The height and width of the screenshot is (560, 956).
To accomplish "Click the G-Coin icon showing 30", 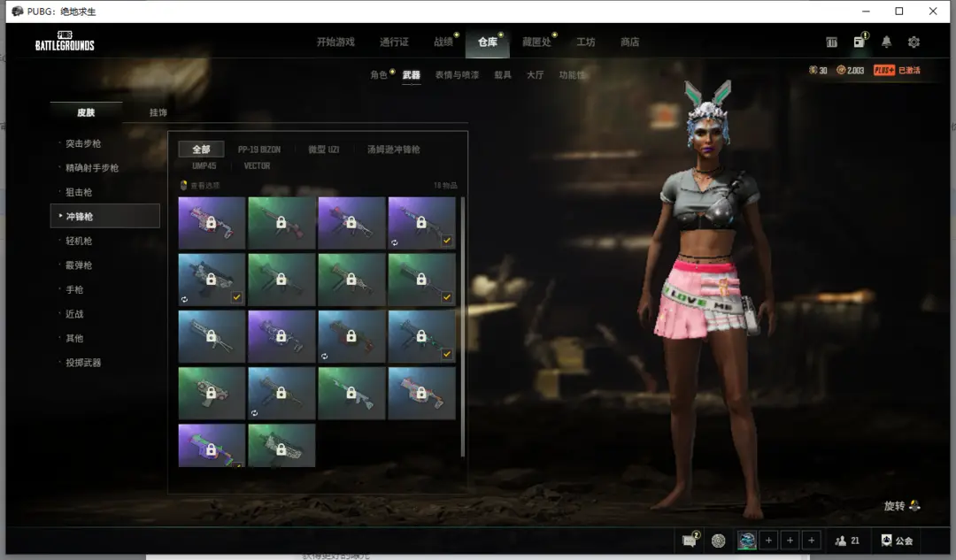I will point(813,70).
